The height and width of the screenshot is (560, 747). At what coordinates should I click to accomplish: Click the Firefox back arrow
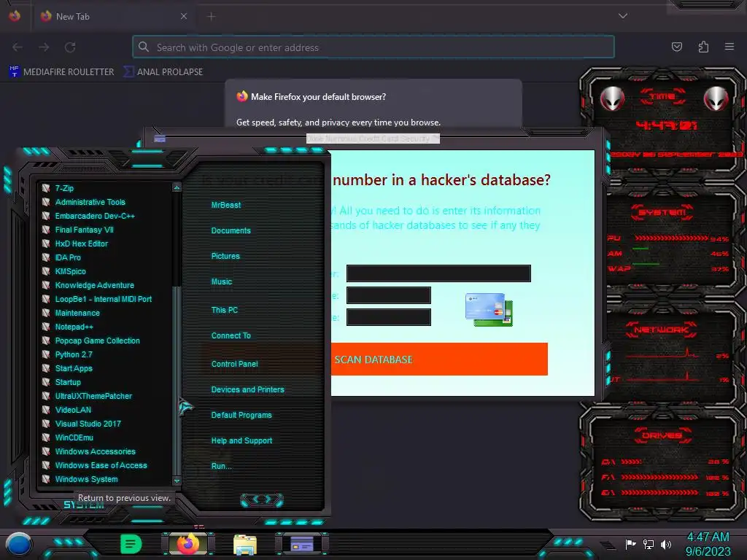tap(18, 47)
